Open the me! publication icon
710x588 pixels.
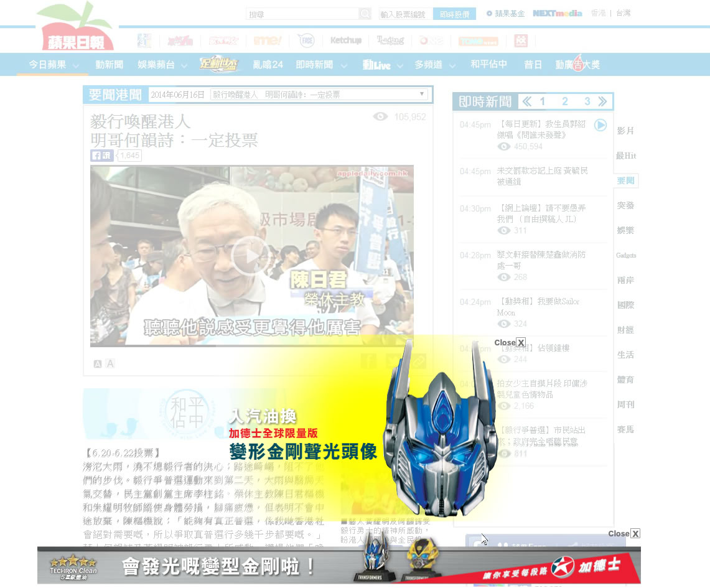pos(268,40)
